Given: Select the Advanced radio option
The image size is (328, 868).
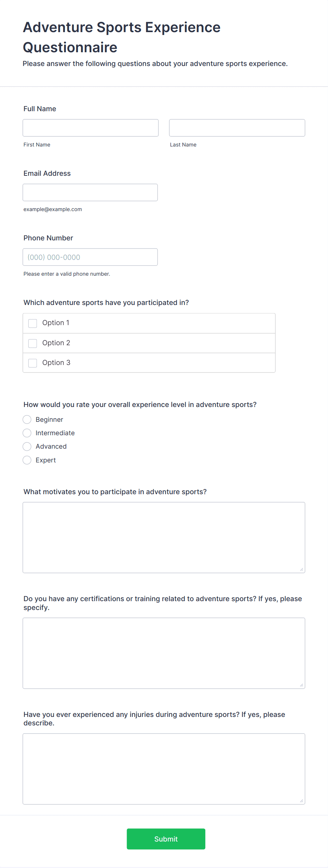Looking at the screenshot, I should tap(27, 447).
